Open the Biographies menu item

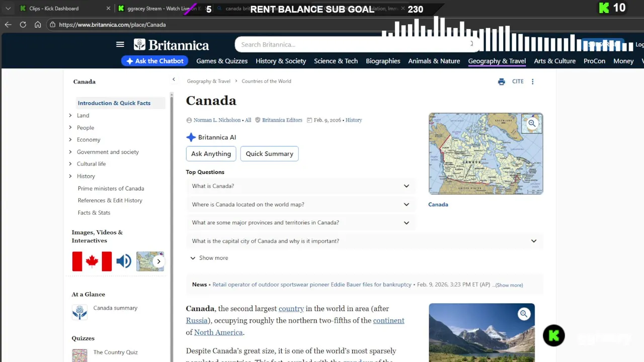383,61
